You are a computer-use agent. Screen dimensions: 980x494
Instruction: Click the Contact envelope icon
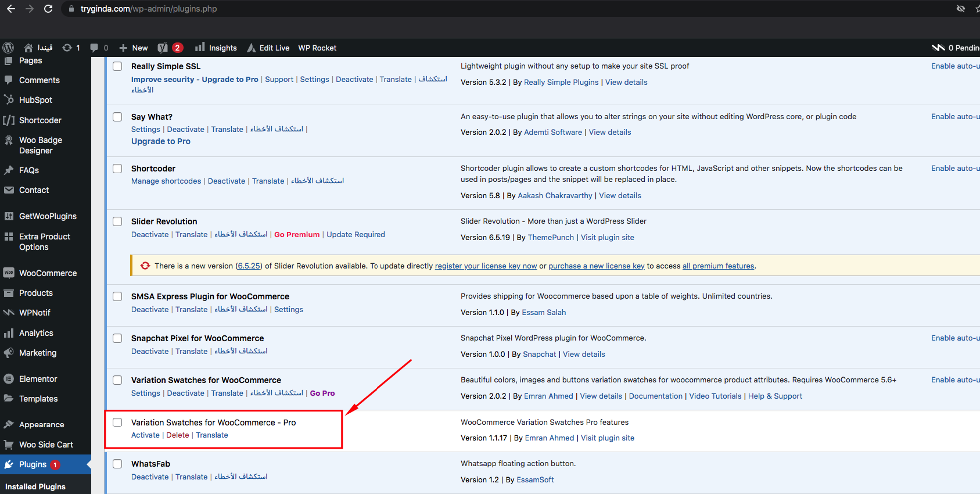[x=9, y=190]
